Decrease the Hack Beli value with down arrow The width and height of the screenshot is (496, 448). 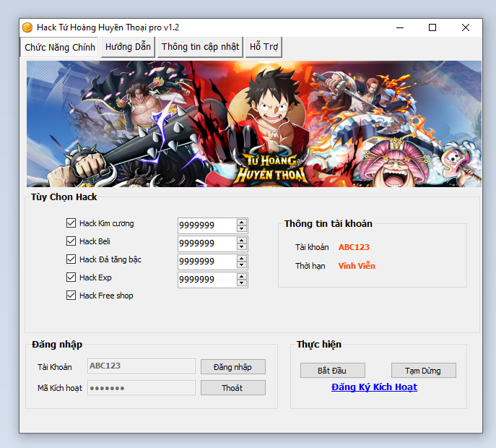(x=241, y=247)
